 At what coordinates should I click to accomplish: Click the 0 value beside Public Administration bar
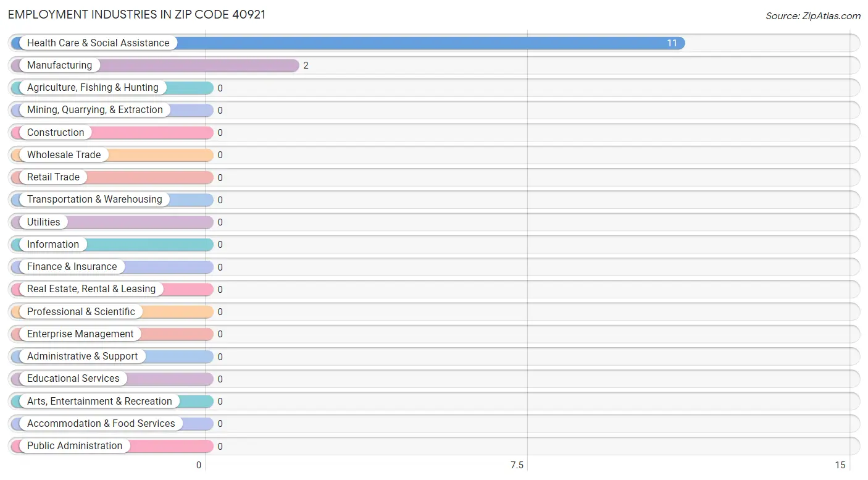tap(220, 447)
